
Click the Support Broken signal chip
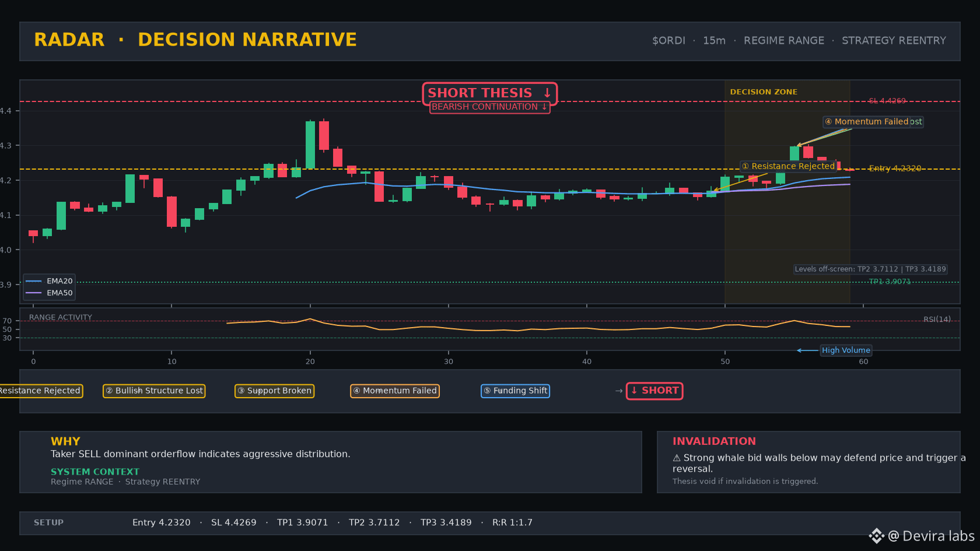[x=274, y=391]
